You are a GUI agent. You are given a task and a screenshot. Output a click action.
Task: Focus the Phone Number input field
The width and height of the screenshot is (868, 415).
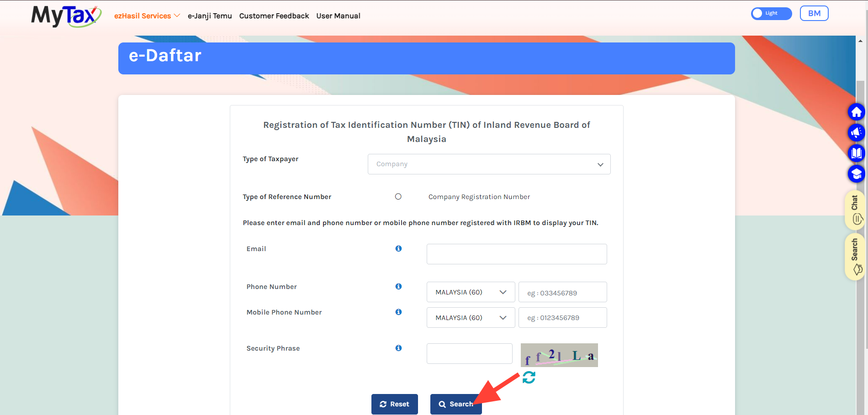pos(563,292)
